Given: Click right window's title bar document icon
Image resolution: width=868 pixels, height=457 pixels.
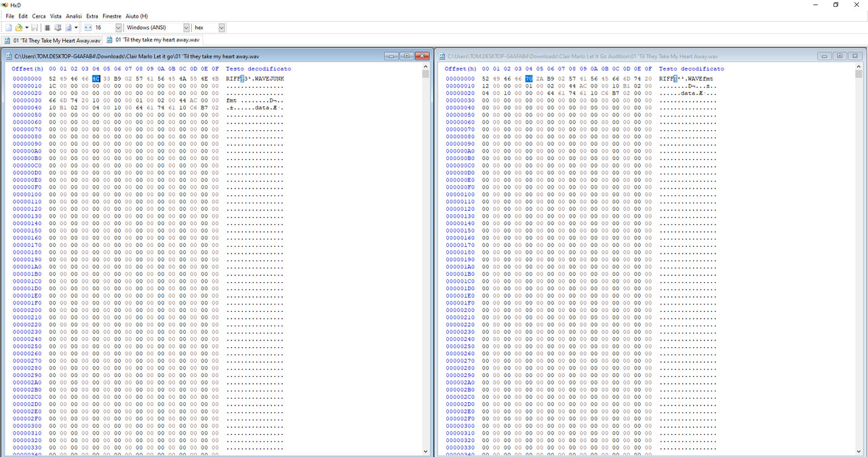Looking at the screenshot, I should 442,56.
